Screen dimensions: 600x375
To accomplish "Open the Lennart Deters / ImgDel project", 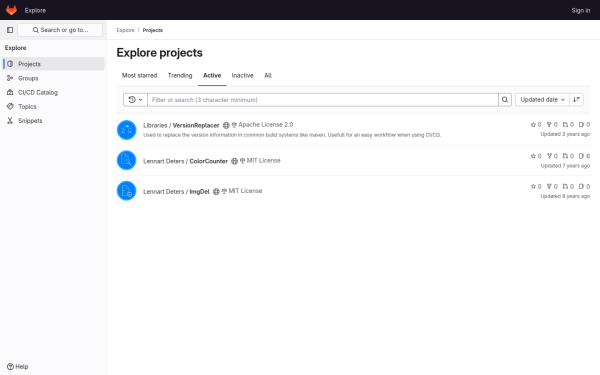I will (176, 192).
